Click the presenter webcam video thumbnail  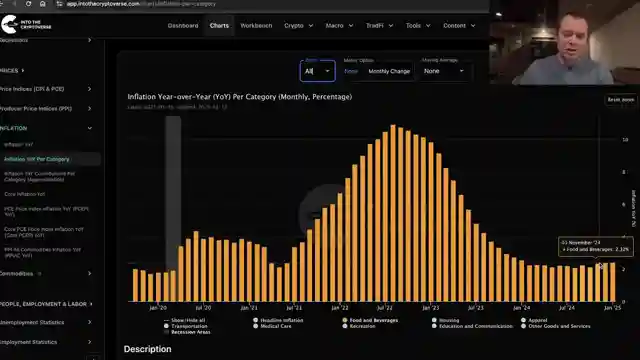(x=565, y=42)
